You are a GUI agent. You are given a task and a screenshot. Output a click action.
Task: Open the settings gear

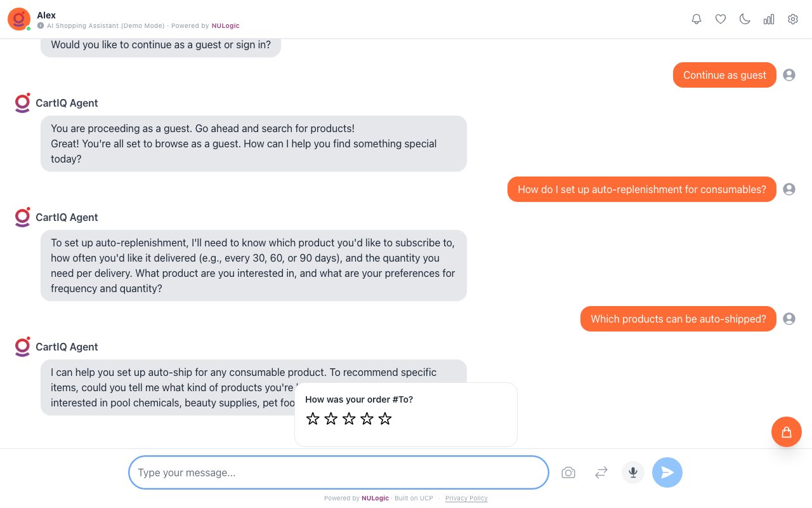point(793,19)
